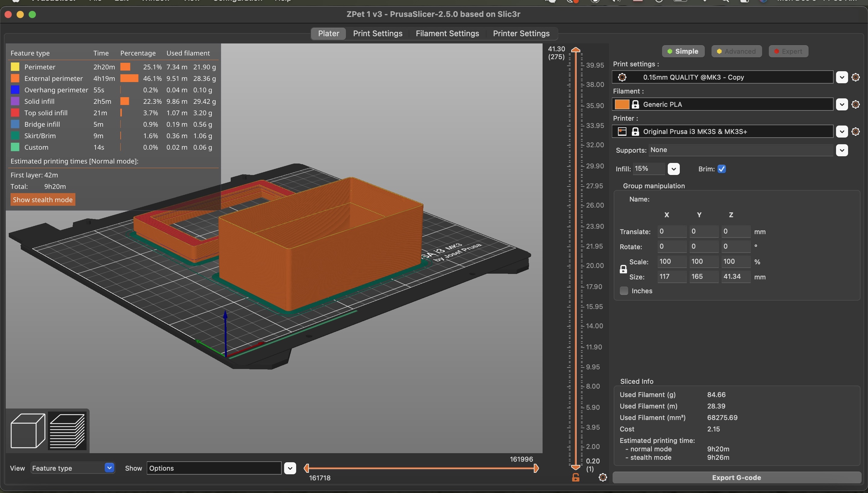Switch to Print Settings tab
Screen dimensions: 868x493
click(x=378, y=33)
